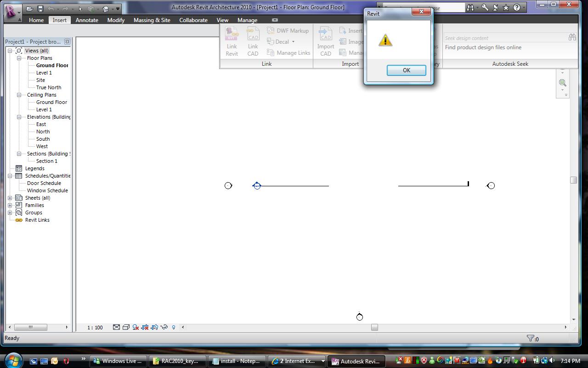Click the Shadows toggle icon in view control bar
The width and height of the screenshot is (588, 368).
point(136,327)
